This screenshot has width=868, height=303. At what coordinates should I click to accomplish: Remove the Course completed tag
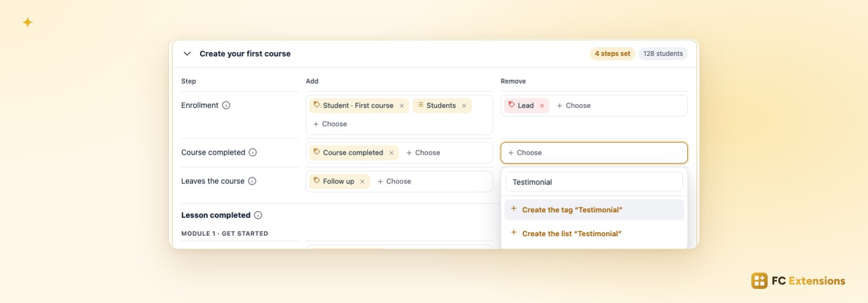click(391, 153)
